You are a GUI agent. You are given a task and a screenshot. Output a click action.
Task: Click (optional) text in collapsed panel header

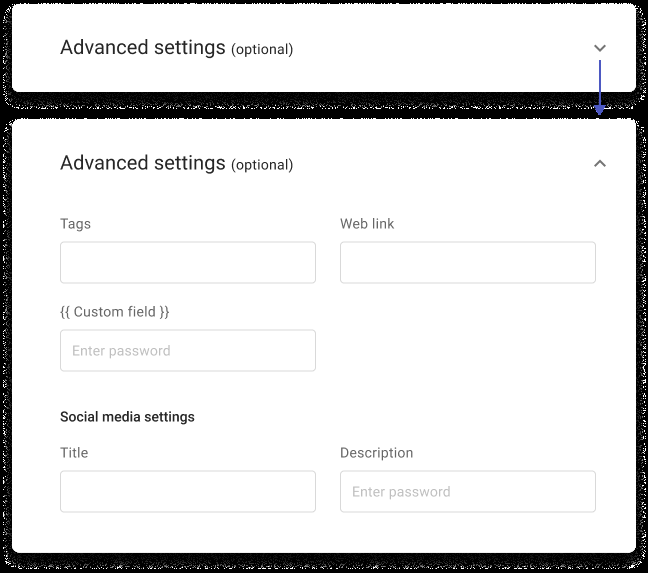click(x=262, y=50)
